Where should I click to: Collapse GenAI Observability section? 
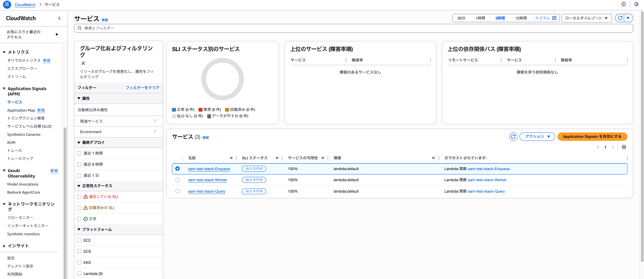click(4, 171)
